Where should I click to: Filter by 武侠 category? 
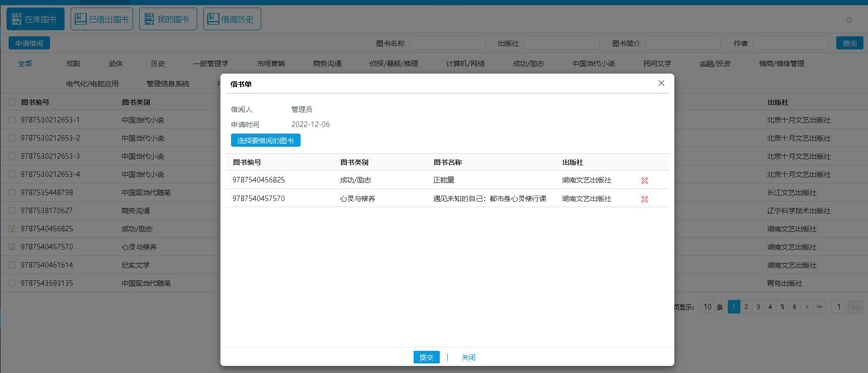(x=115, y=64)
